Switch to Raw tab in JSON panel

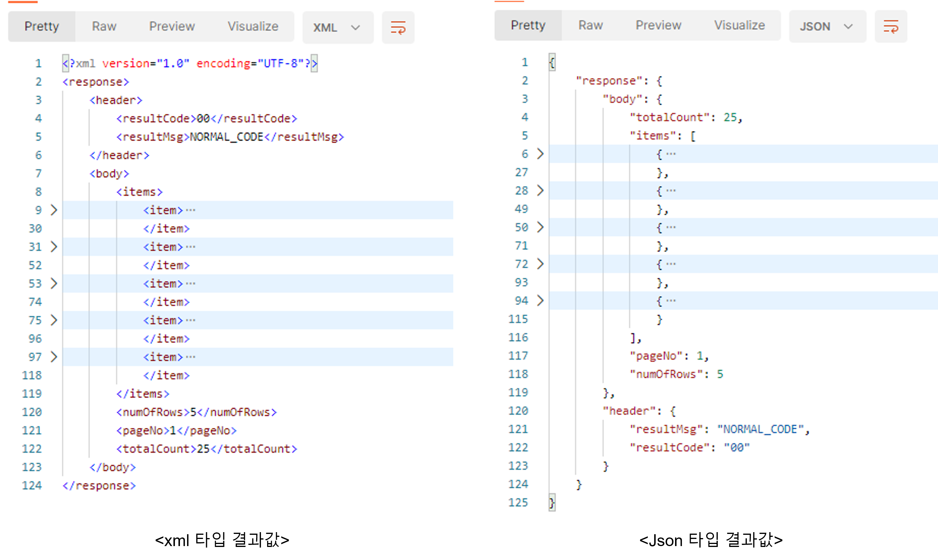click(591, 25)
